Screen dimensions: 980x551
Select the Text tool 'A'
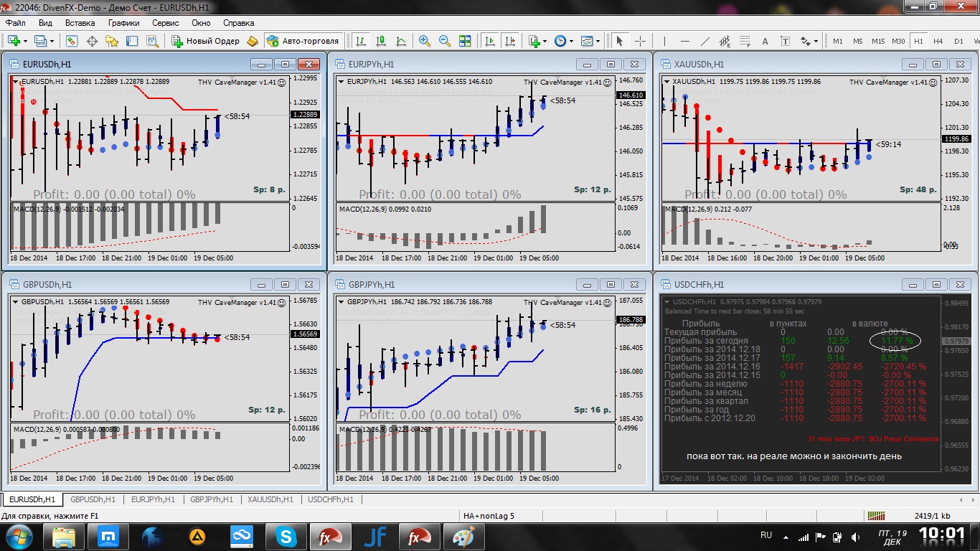click(765, 41)
